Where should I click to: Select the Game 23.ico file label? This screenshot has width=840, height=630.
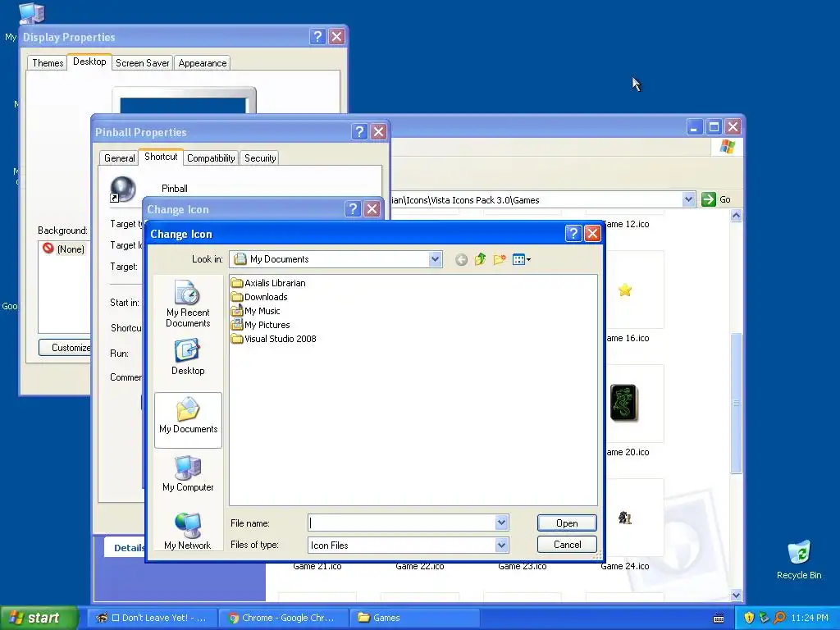coord(523,566)
